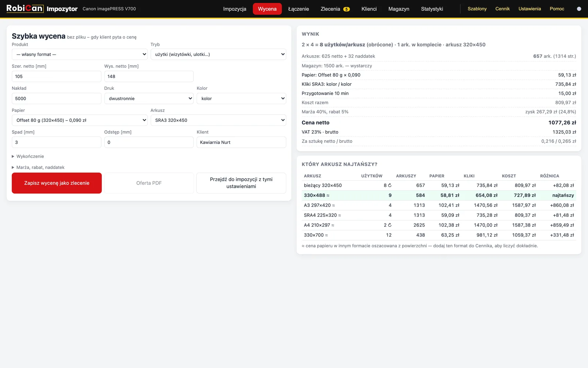Select the 330×488 cheapest sheet row
This screenshot has height=368, width=588.
(439, 195)
